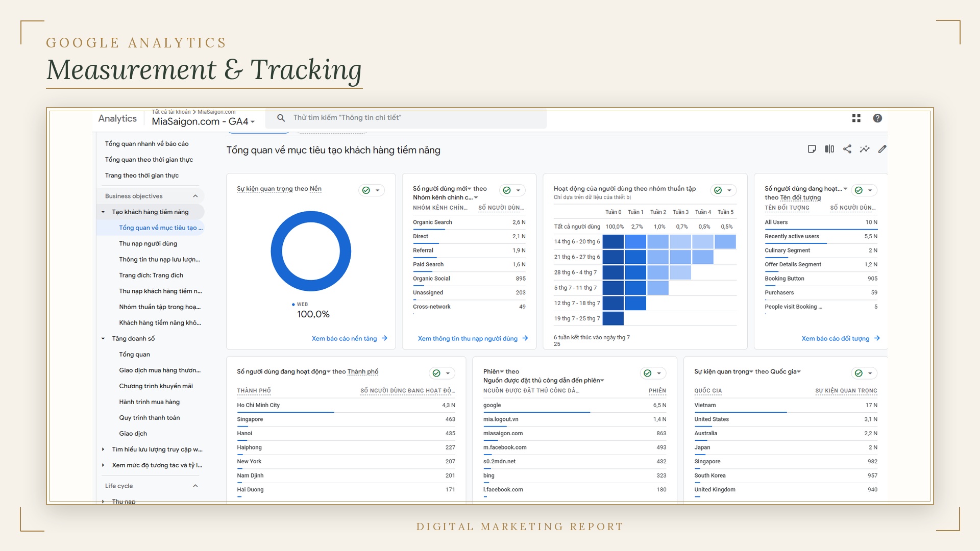Expand Tìm hiểu lưu lượng truy cập group
980x551 pixels.
103,449
